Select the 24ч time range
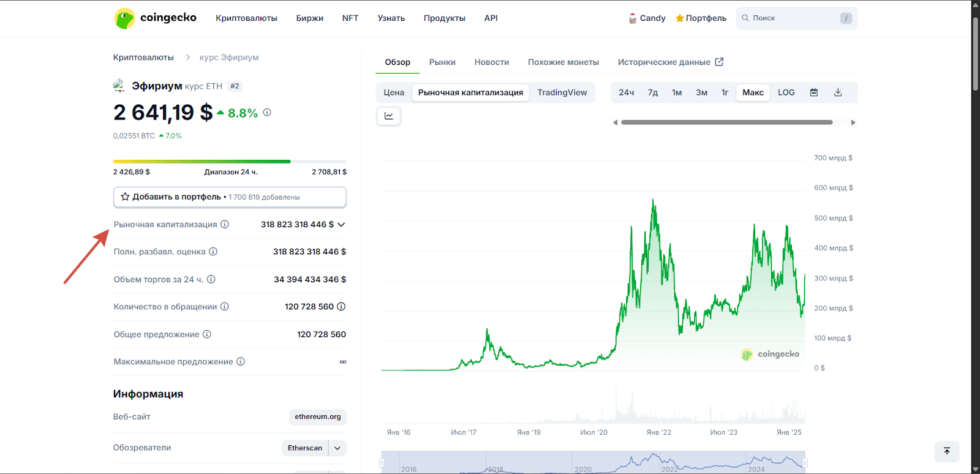 point(627,92)
